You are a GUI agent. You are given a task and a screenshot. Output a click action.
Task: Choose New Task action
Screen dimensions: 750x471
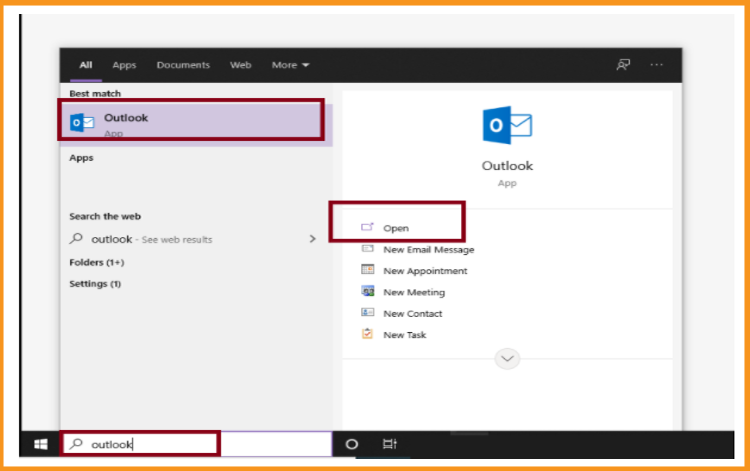(405, 335)
